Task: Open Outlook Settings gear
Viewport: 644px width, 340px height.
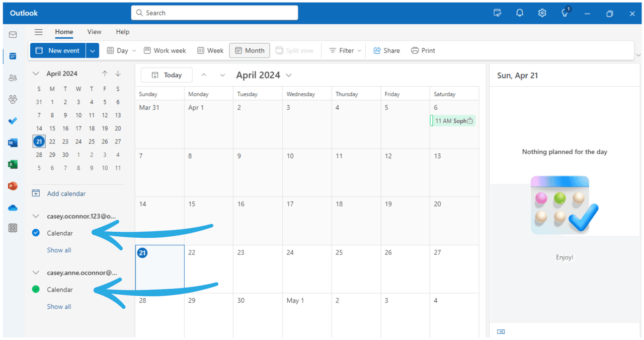Action: tap(542, 13)
